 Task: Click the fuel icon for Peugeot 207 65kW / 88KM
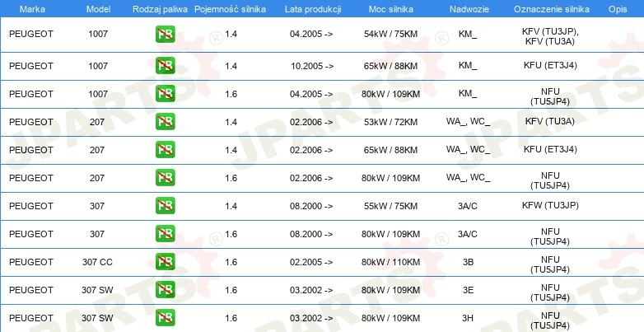165,150
